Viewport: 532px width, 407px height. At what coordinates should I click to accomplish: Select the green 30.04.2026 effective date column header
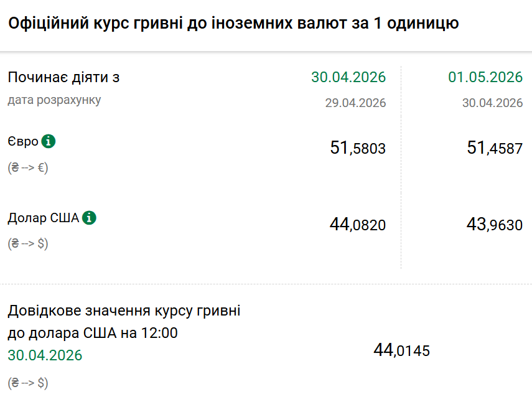[x=348, y=77]
